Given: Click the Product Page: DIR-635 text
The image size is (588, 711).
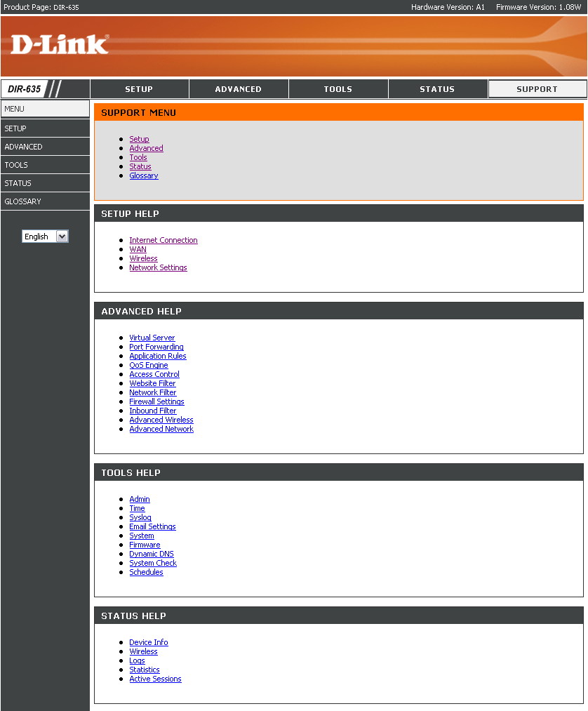Looking at the screenshot, I should pos(41,7).
